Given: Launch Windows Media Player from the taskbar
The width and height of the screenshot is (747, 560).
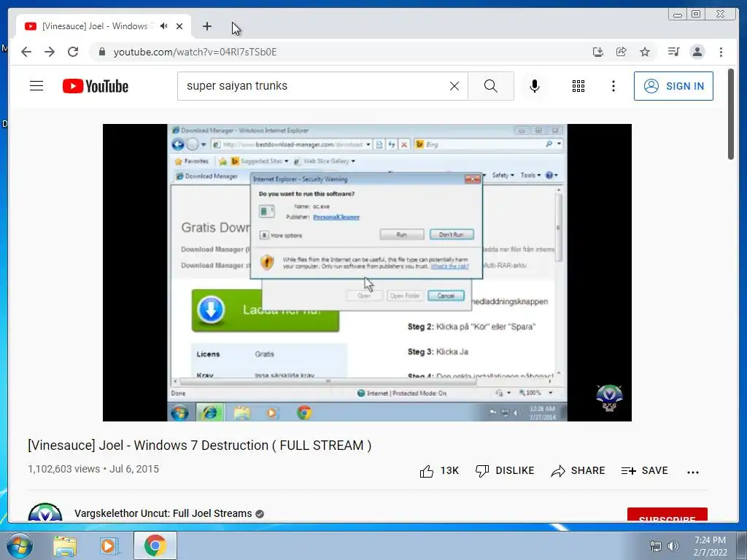Looking at the screenshot, I should coord(109,546).
